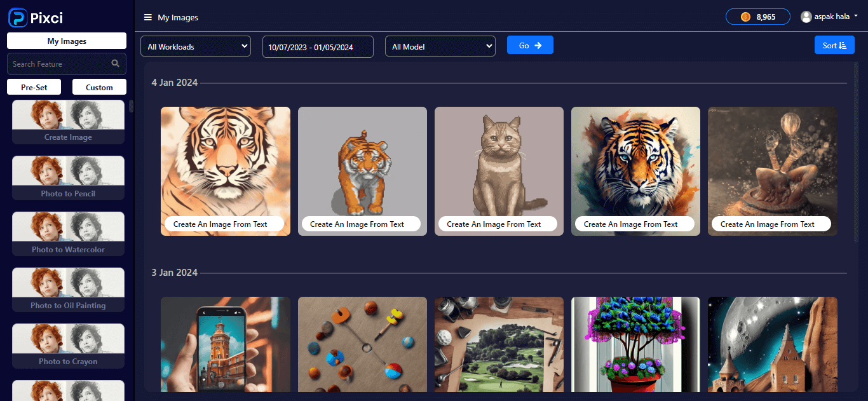Select the Photo to Crayon feature
This screenshot has width=868, height=401.
[x=69, y=346]
